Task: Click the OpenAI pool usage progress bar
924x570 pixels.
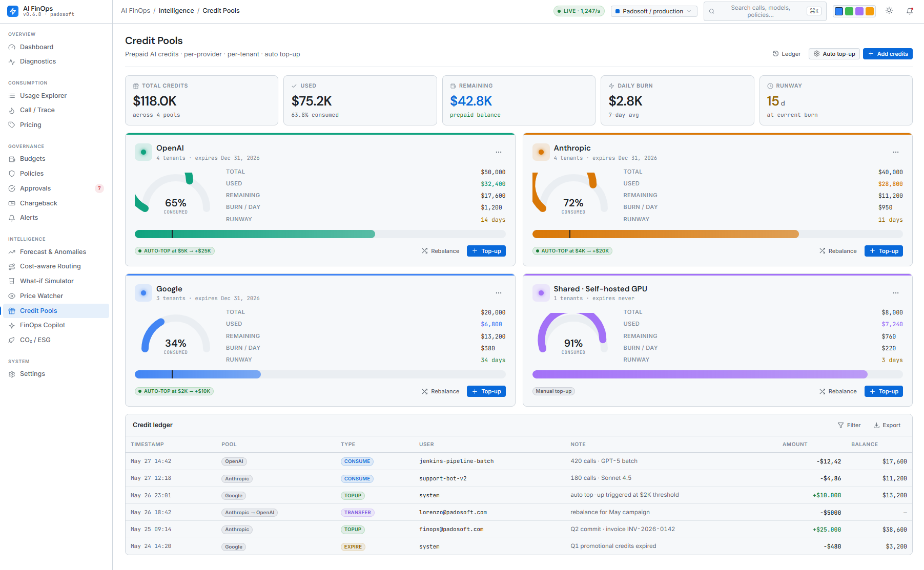Action: click(x=320, y=234)
